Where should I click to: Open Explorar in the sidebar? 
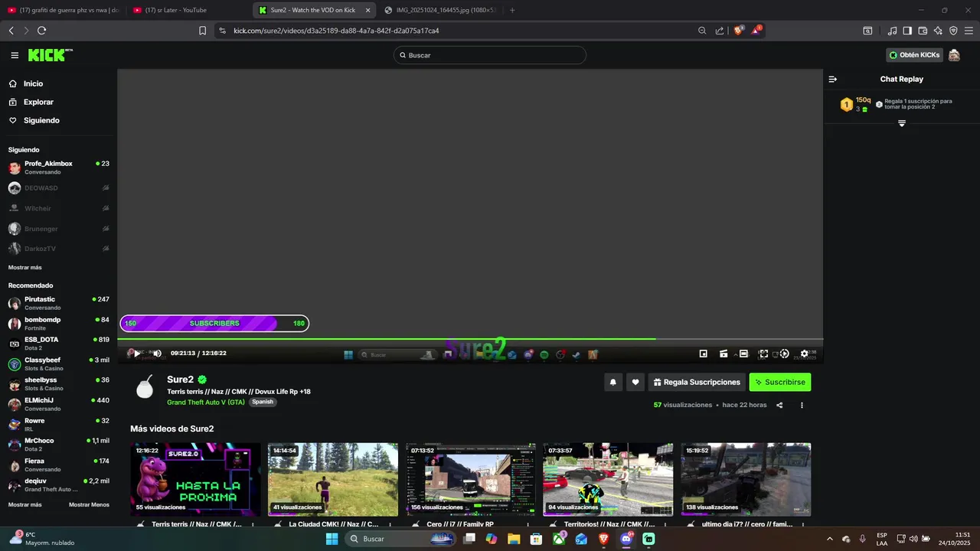coord(38,102)
